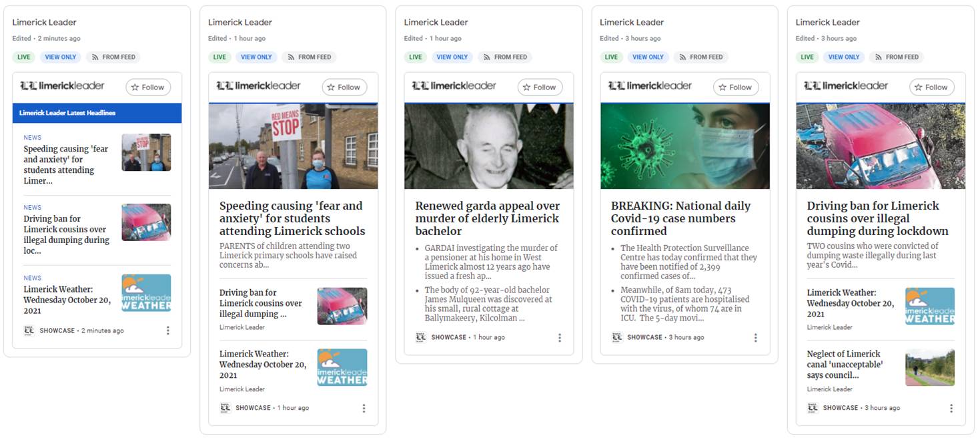Click bullet text 'The Health Protection Surveillance Centre'
This screenshot has height=440, width=980.
tap(689, 262)
